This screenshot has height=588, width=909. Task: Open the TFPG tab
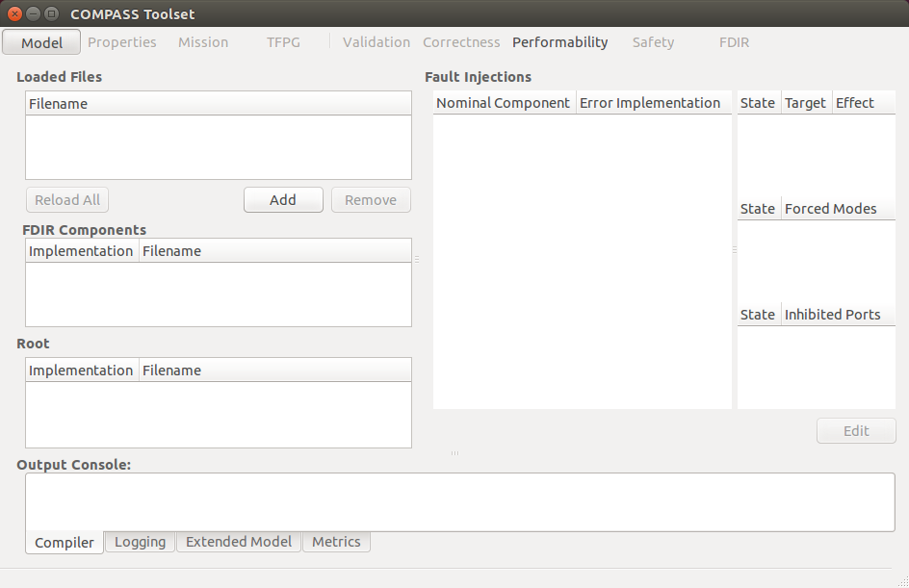click(283, 42)
